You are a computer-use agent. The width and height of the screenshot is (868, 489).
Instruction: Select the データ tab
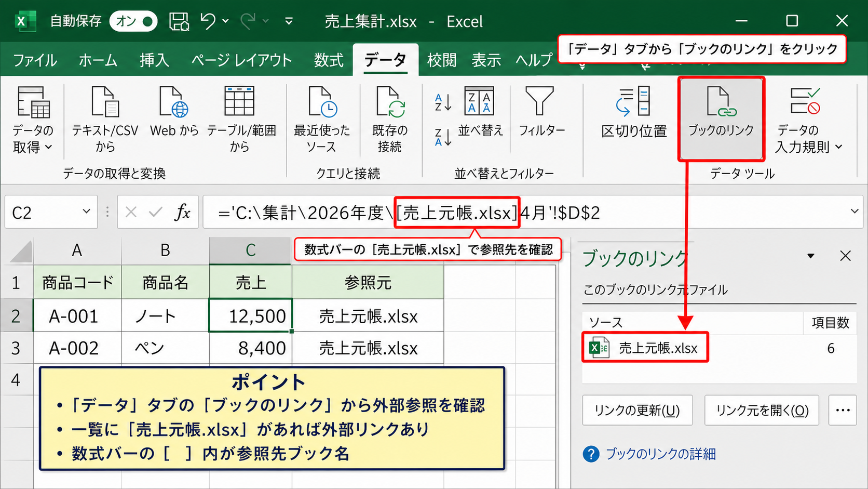[x=385, y=60]
